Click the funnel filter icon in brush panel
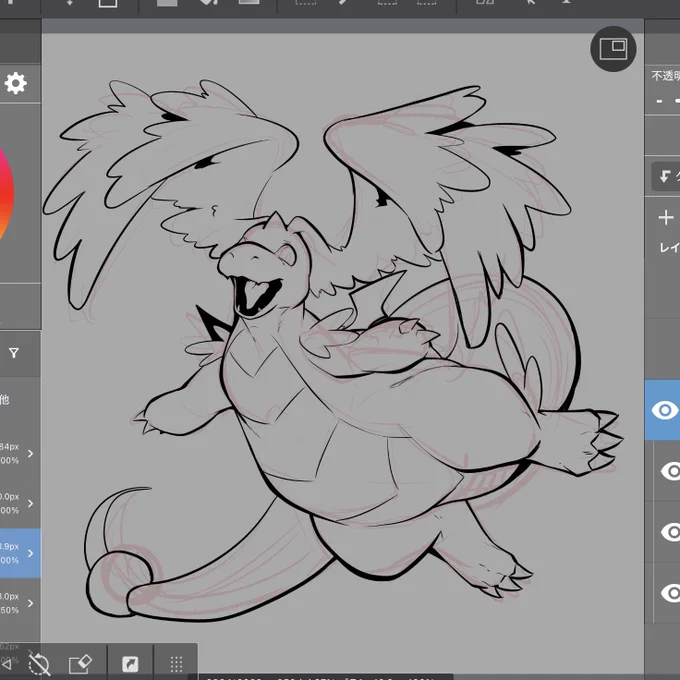 (14, 353)
